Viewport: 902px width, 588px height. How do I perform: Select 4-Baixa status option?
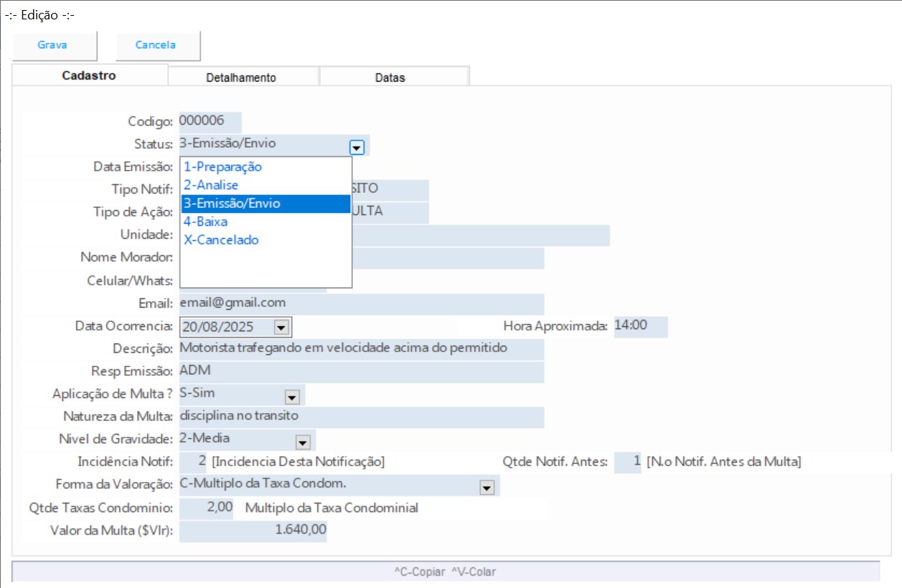(206, 222)
